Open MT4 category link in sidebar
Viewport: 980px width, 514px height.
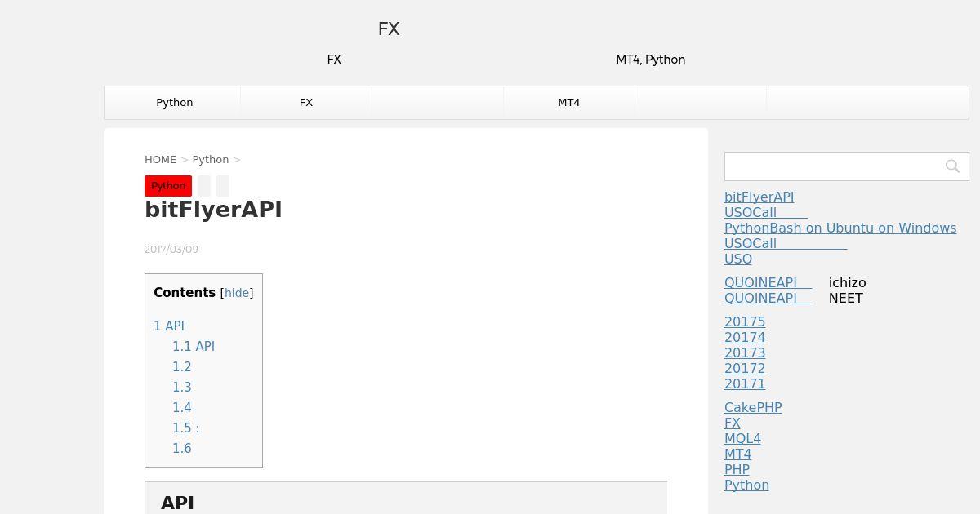coord(738,454)
